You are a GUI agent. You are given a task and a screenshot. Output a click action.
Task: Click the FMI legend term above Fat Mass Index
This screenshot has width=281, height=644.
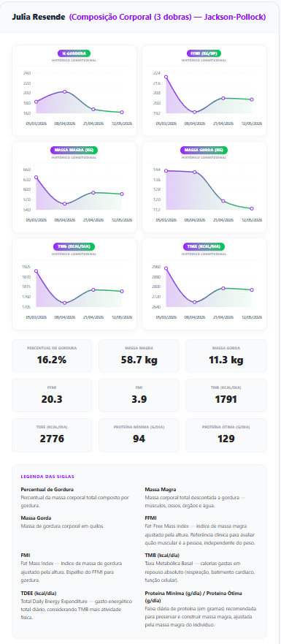(x=26, y=555)
